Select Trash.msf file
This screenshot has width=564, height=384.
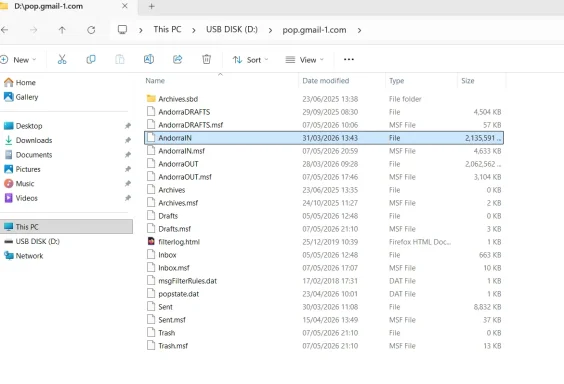point(324,346)
